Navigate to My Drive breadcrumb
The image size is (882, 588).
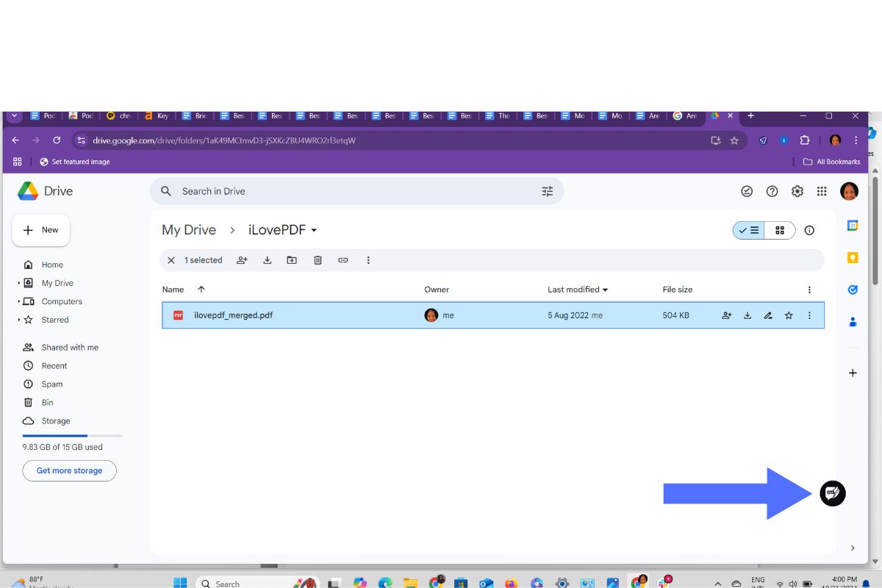tap(189, 230)
